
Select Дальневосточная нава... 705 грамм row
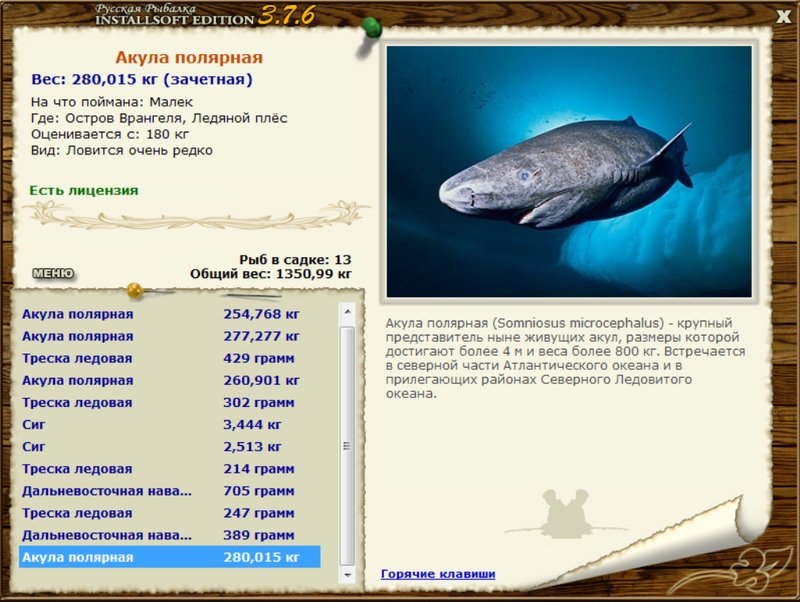pos(169,491)
